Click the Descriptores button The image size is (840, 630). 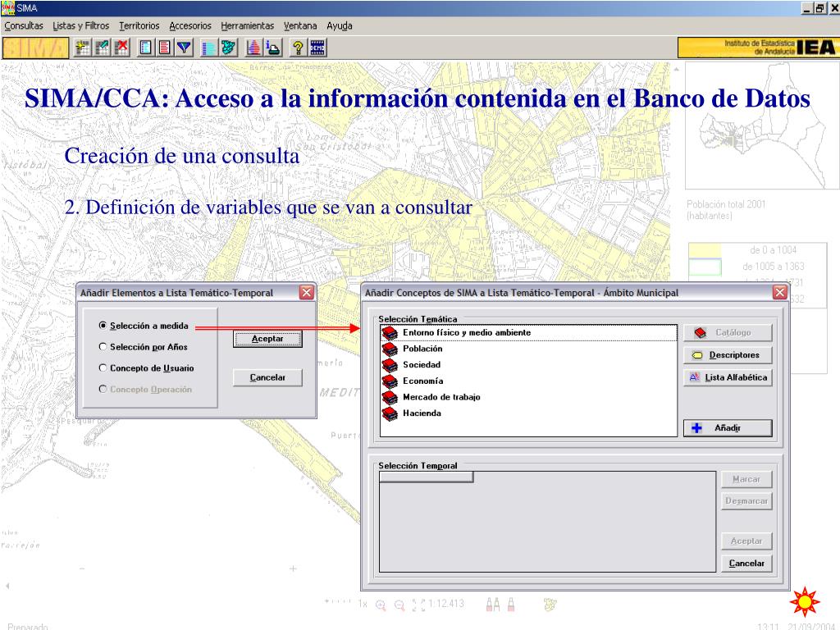728,354
